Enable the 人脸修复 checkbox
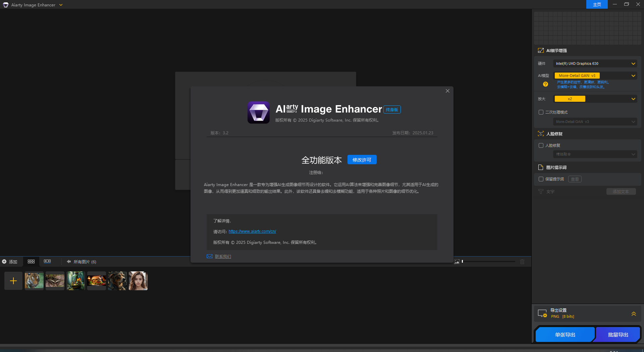Image resolution: width=644 pixels, height=352 pixels. click(541, 145)
